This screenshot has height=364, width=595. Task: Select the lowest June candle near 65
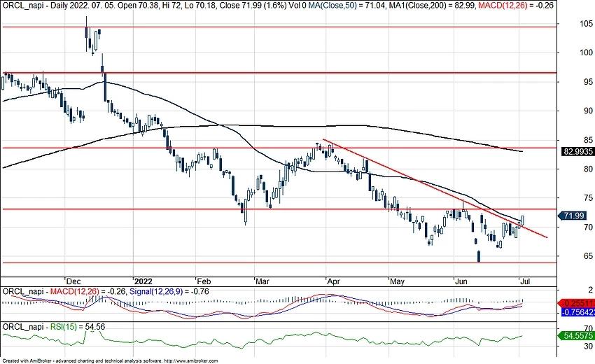(479, 256)
